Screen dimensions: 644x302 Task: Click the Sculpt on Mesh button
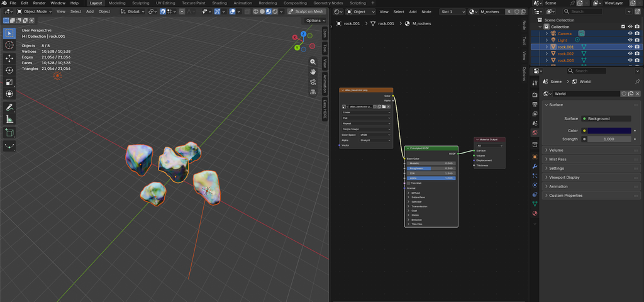[306, 11]
